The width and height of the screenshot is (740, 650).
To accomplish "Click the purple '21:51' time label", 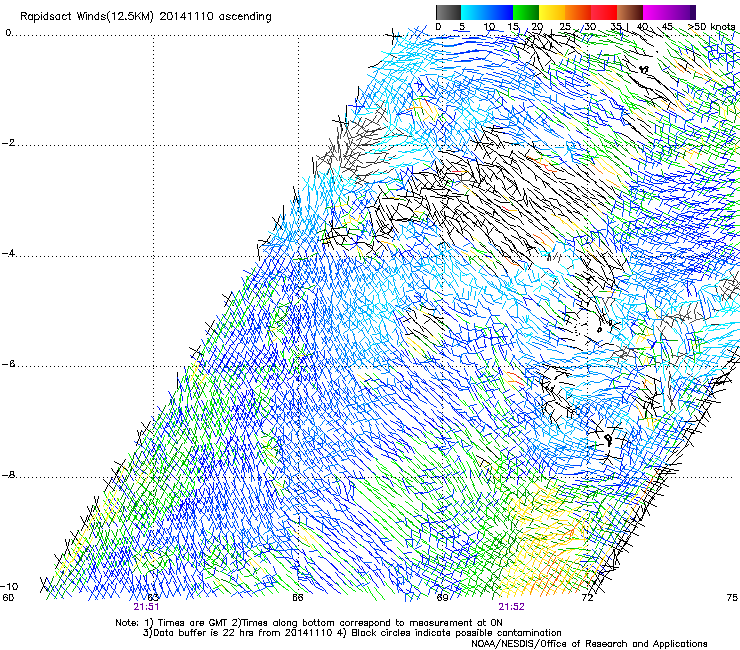I will (x=146, y=607).
